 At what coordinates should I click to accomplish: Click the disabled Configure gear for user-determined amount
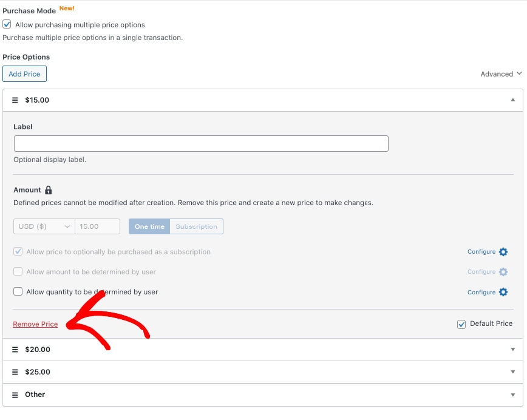[x=504, y=271]
